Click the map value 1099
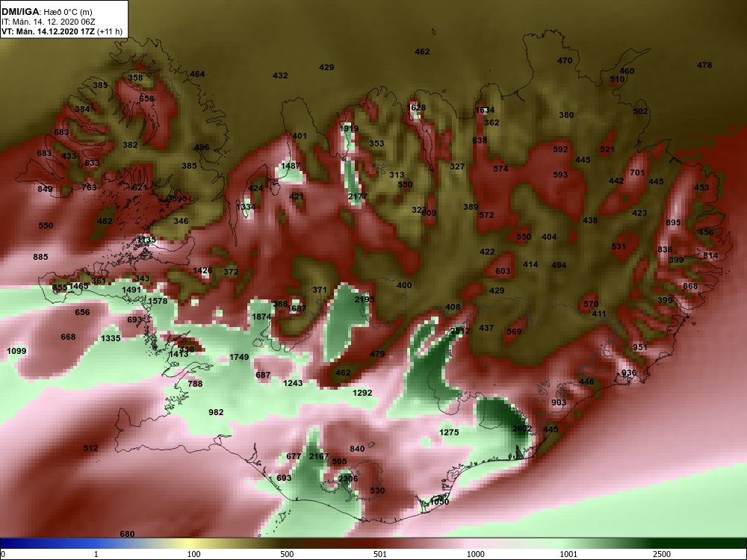The image size is (747, 560). [x=16, y=351]
